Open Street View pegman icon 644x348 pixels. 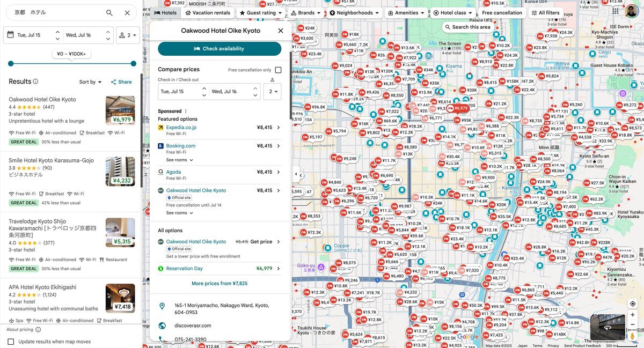click(x=633, y=336)
